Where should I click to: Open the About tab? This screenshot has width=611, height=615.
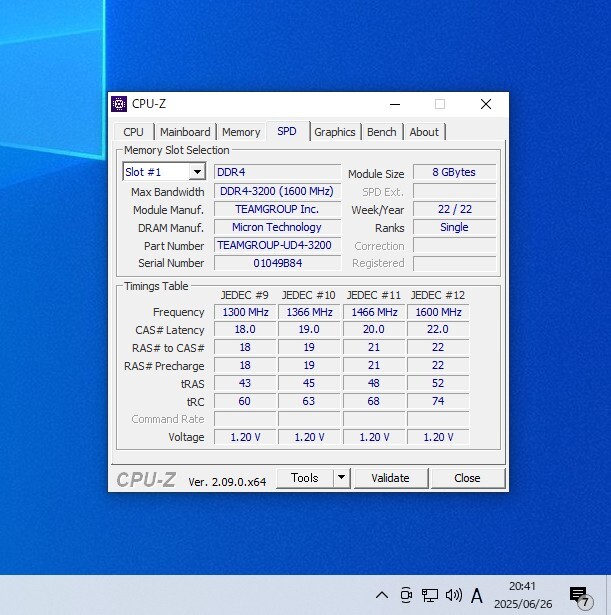pos(424,132)
